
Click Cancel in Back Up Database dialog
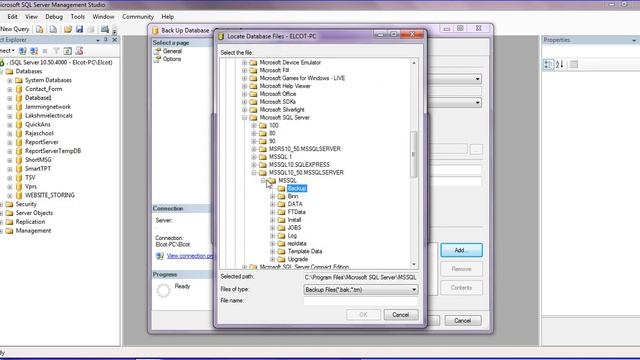coord(462,321)
